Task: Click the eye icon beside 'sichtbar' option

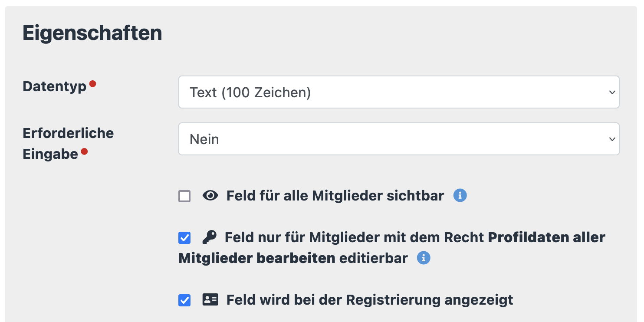Action: click(x=210, y=196)
